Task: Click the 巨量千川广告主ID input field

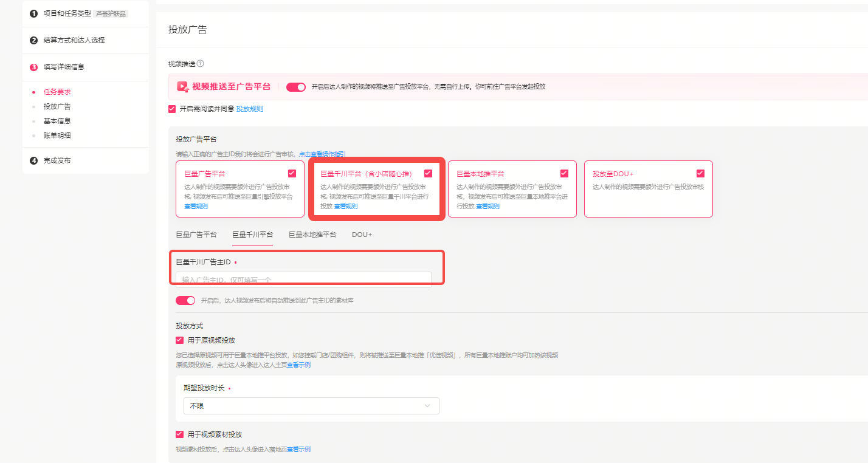Action: [x=303, y=280]
